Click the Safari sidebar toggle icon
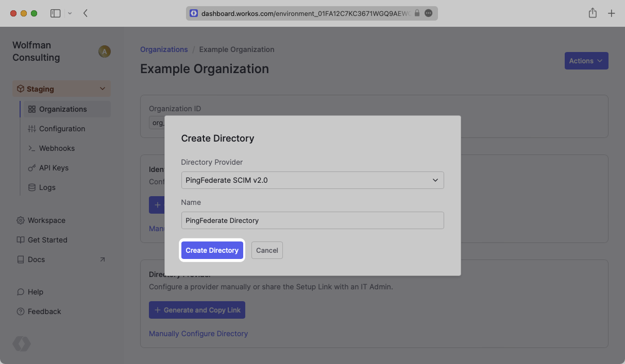The height and width of the screenshot is (364, 625). (55, 13)
